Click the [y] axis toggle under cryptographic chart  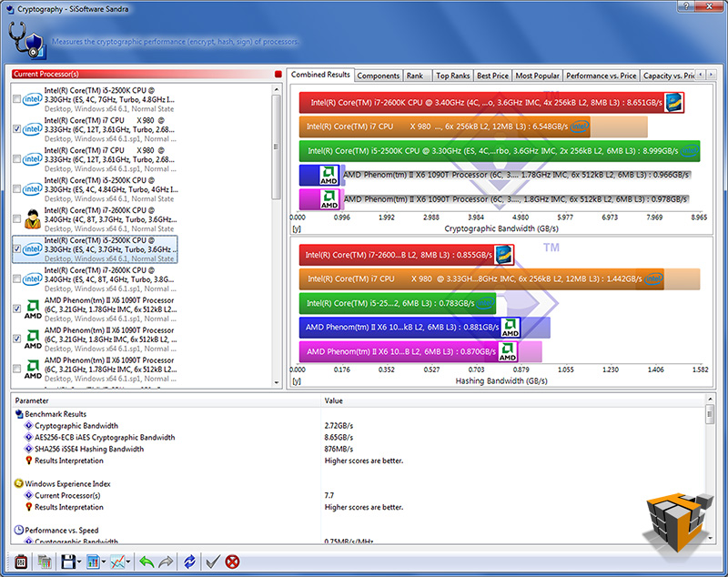pos(297,228)
